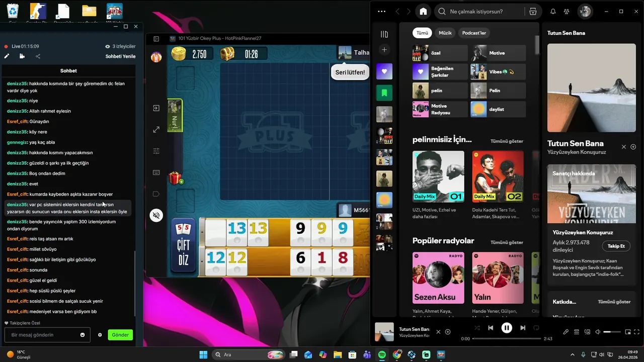
Task: Go back in Spotify navigation
Action: click(397, 11)
